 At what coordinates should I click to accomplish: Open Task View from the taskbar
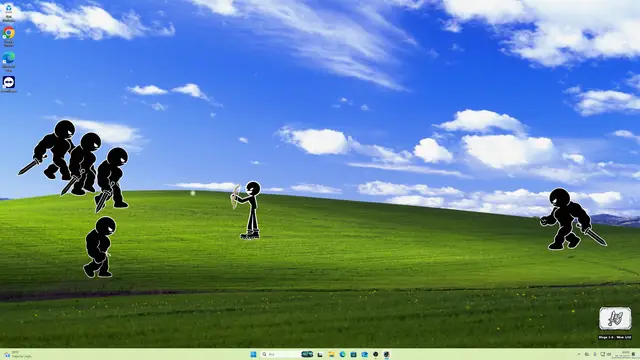click(320, 355)
